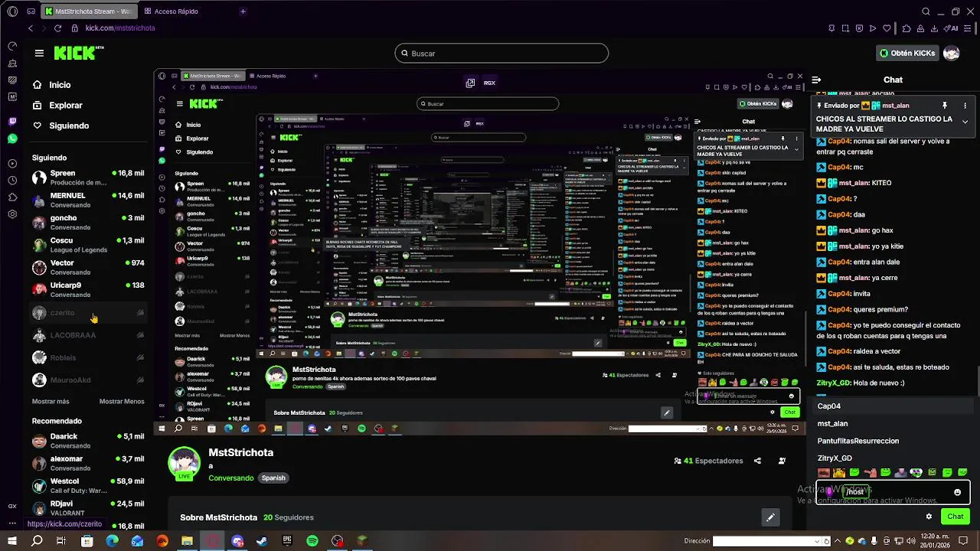Open Spotify from the taskbar
Image resolution: width=980 pixels, height=551 pixels.
click(312, 541)
